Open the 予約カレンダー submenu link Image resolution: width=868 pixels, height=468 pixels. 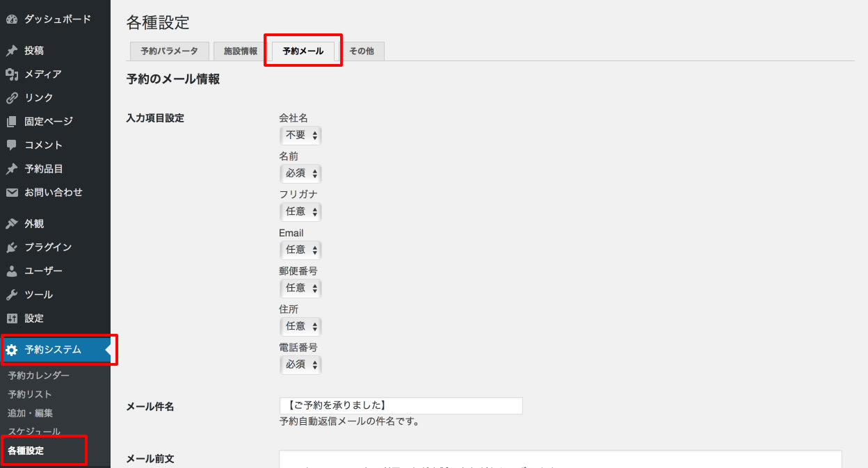(x=39, y=376)
